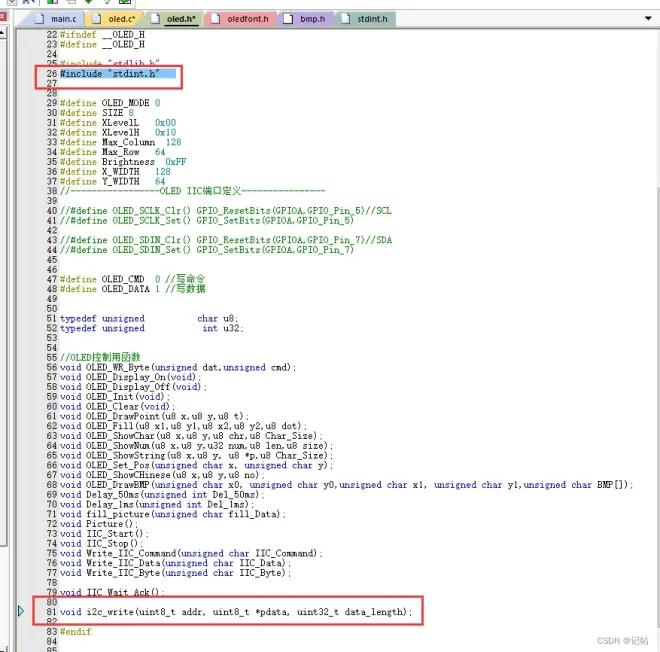Click the file icon on oledfont.h tab
660x652 pixels.
(215, 18)
